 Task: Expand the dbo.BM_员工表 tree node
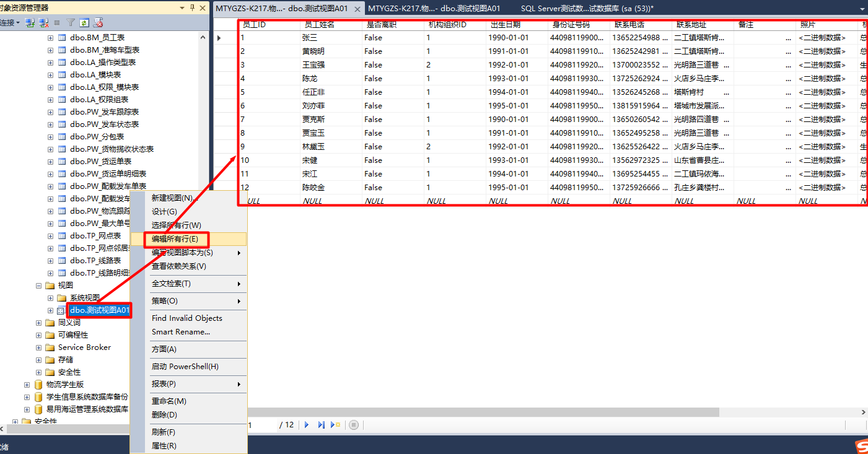tap(50, 38)
